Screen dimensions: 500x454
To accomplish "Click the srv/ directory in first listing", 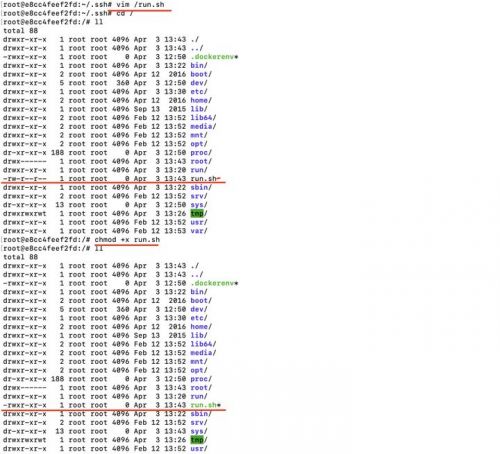I will (x=199, y=196).
